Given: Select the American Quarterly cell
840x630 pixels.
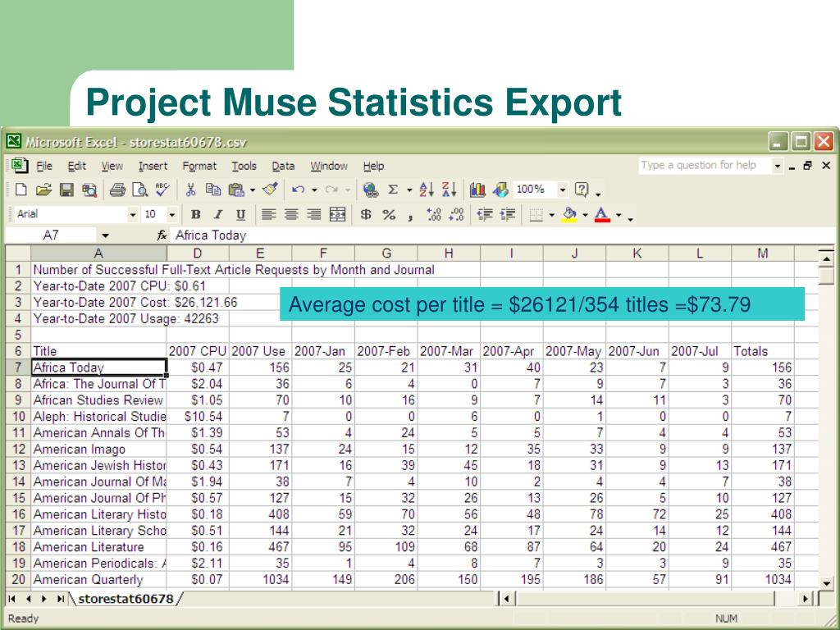Looking at the screenshot, I should (98, 580).
